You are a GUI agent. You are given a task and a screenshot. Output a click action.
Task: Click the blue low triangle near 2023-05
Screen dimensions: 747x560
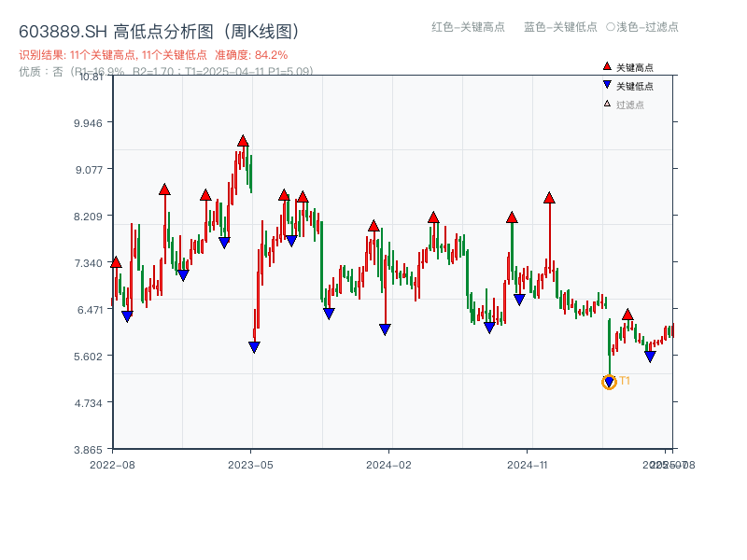(253, 346)
